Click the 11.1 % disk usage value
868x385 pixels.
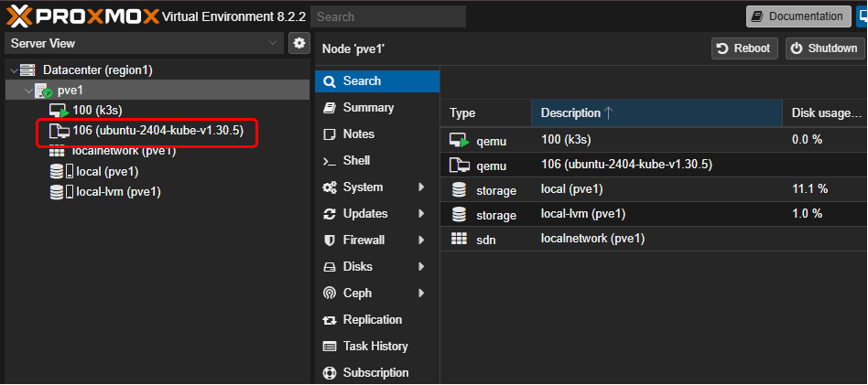(x=810, y=189)
